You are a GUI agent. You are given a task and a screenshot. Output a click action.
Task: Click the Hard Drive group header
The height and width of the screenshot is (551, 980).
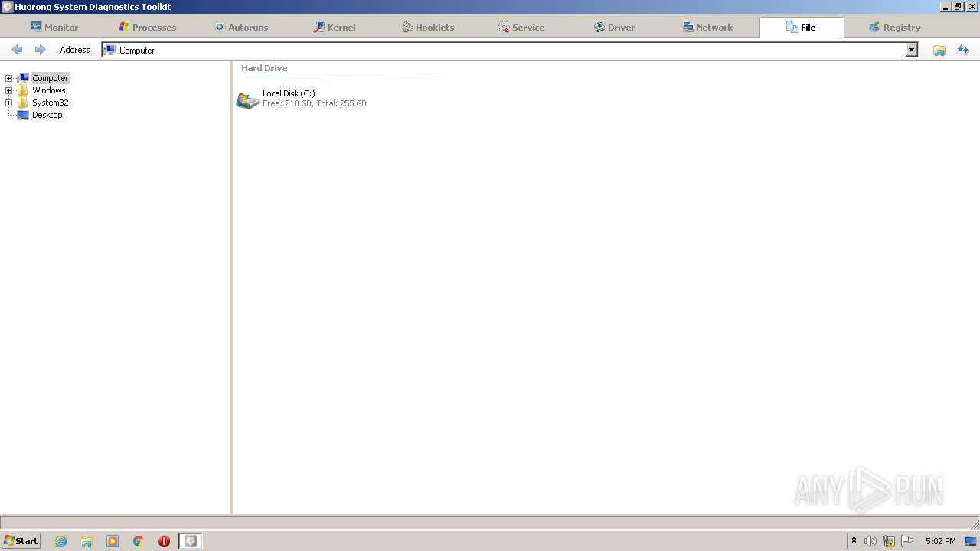(264, 68)
